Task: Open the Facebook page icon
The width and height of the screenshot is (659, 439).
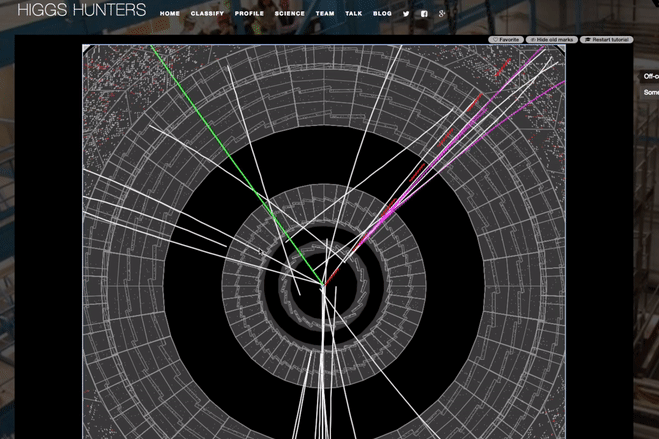Action: [x=424, y=13]
